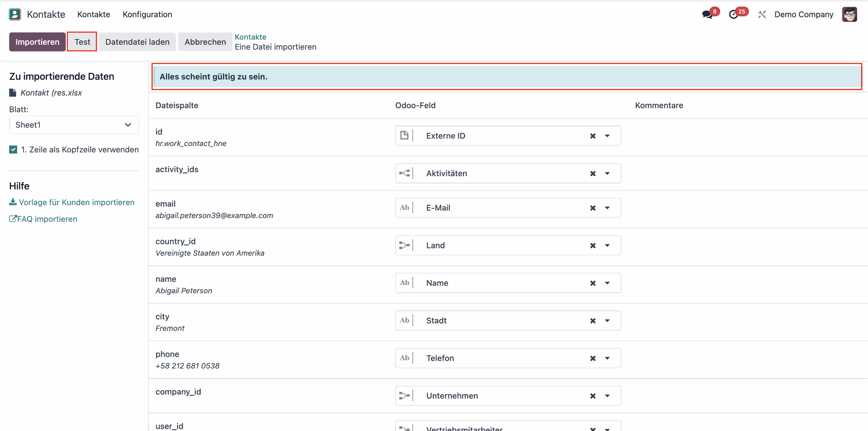Click the user avatar in the top-right corner
Image resolution: width=868 pixels, height=431 pixels.
click(850, 14)
